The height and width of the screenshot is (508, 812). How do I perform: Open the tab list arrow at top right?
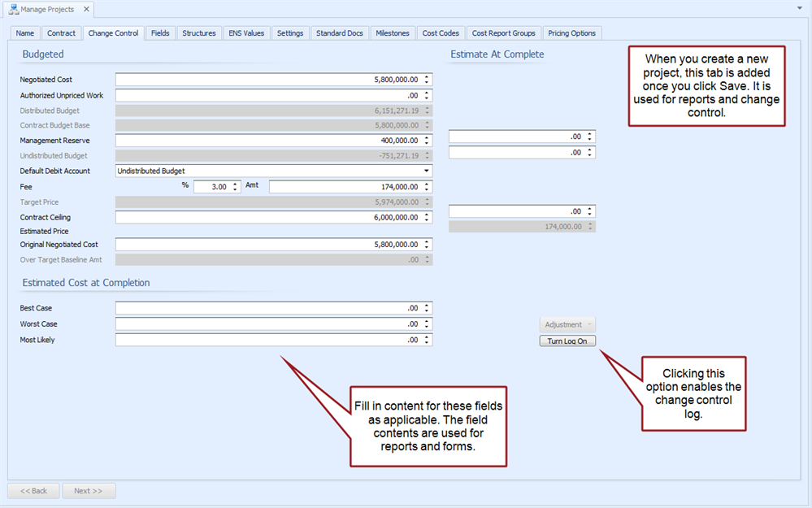801,8
